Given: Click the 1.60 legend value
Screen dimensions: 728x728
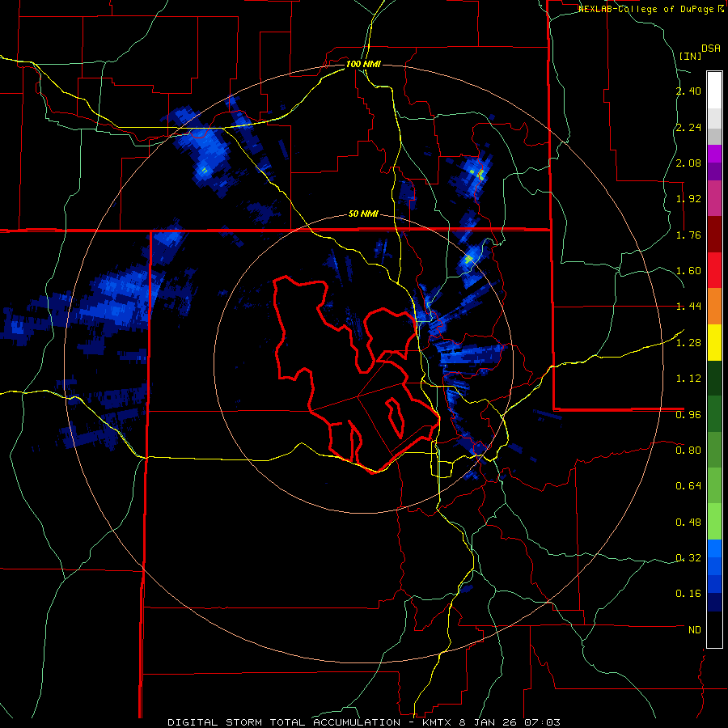Looking at the screenshot, I should click(688, 271).
